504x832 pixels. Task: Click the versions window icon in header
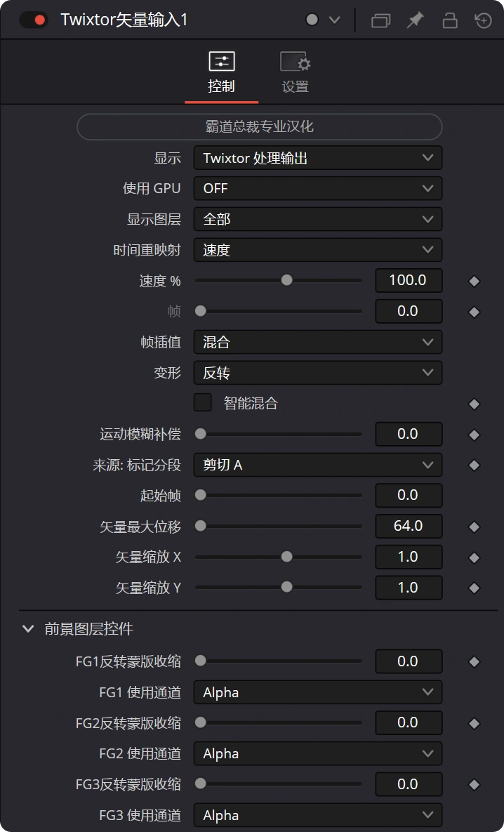point(381,20)
